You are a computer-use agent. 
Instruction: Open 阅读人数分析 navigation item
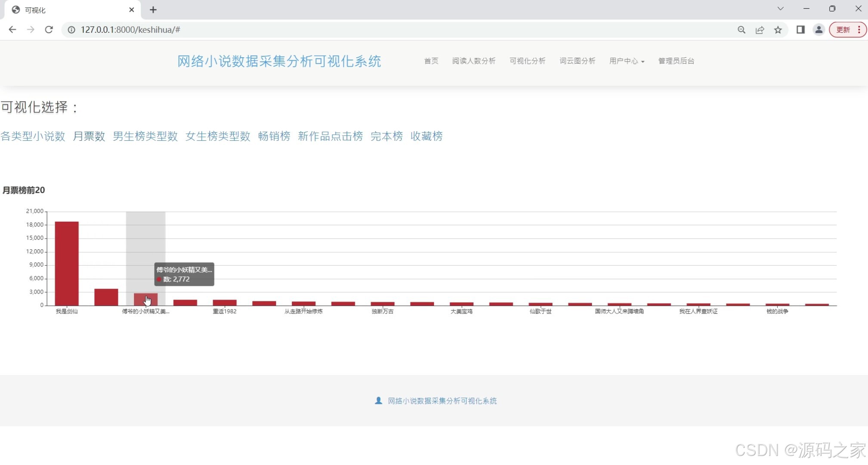474,61
